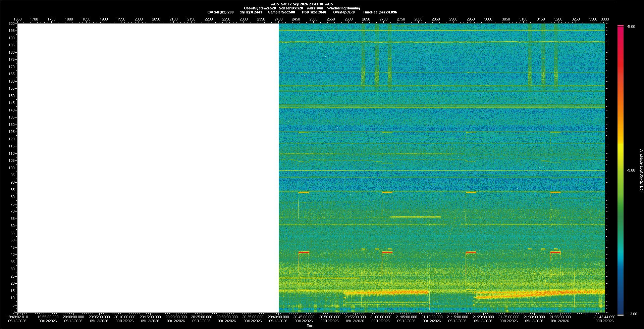The height and width of the screenshot is (329, 644).
Task: Click the -9.00 colorbar midpoint label
Action: pyautogui.click(x=631, y=170)
